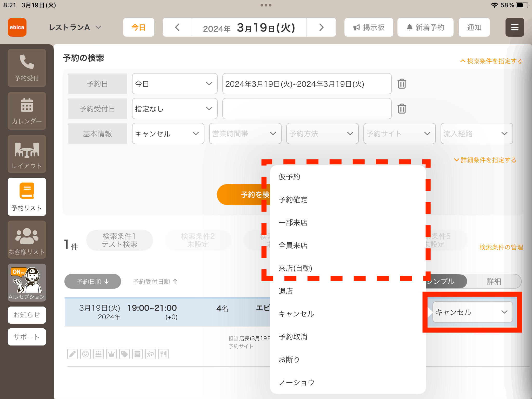Collapse 検索条件を指定する
Viewport: 532px width, 399px height.
pos(491,61)
